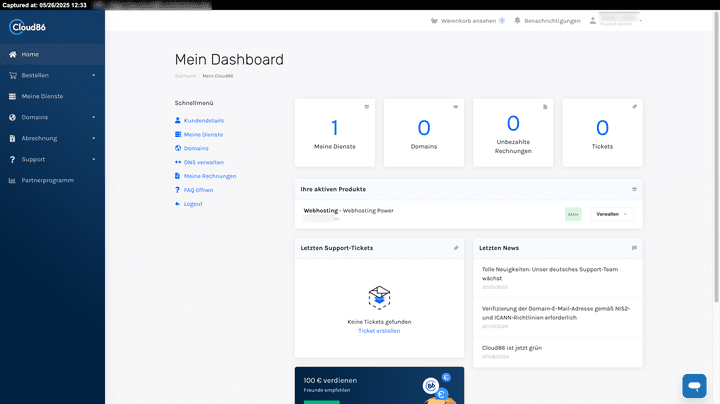Click the icon in Ihre aktiven Produkte header

pos(635,189)
